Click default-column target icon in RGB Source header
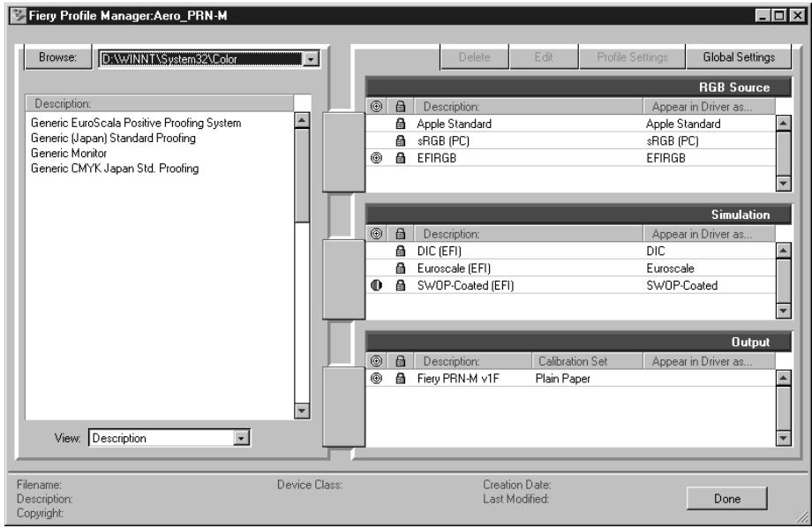This screenshot has height=528, width=812. pos(377,107)
